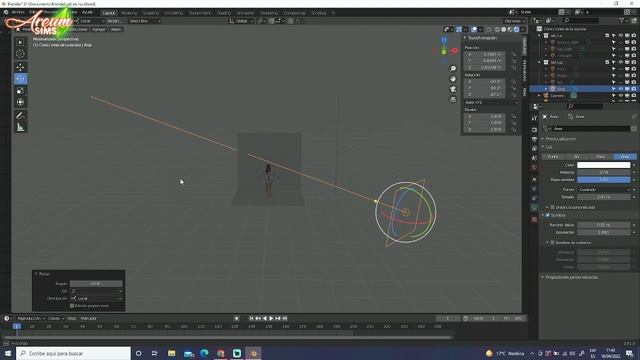
Task: Click the zoom view magnifier icon
Action: tap(453, 69)
